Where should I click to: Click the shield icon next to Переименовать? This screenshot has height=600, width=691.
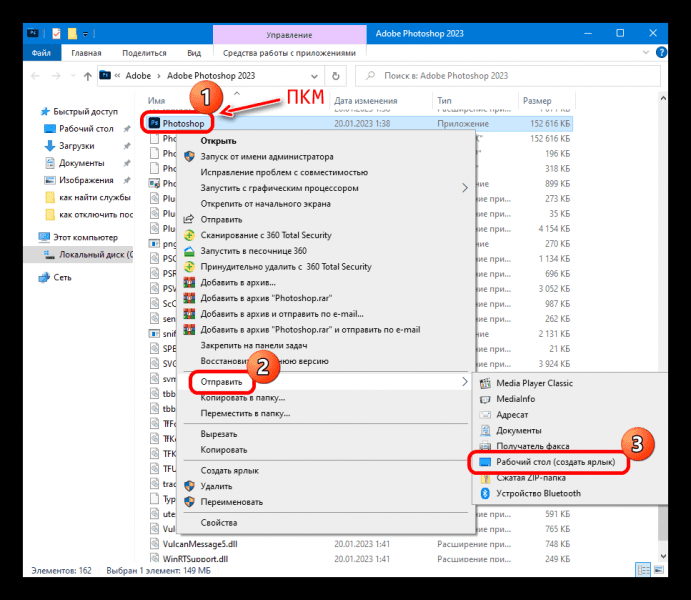[x=189, y=502]
